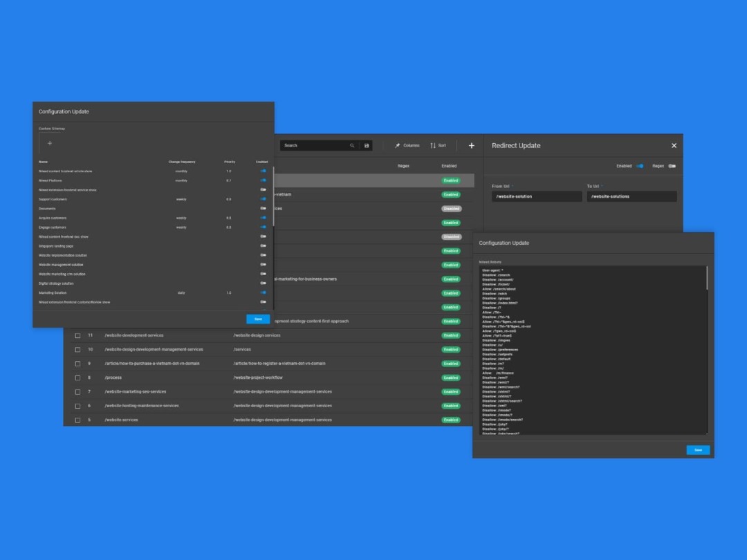
Task: Click /website-design-development-management-services in row 10
Action: (154, 350)
